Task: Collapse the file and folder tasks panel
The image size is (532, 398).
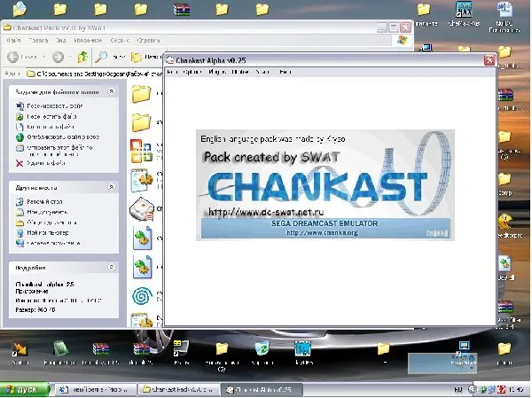Action: [112, 91]
